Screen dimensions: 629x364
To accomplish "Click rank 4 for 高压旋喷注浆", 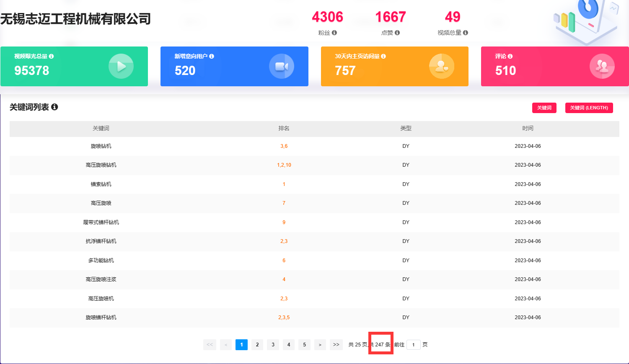I will (284, 279).
